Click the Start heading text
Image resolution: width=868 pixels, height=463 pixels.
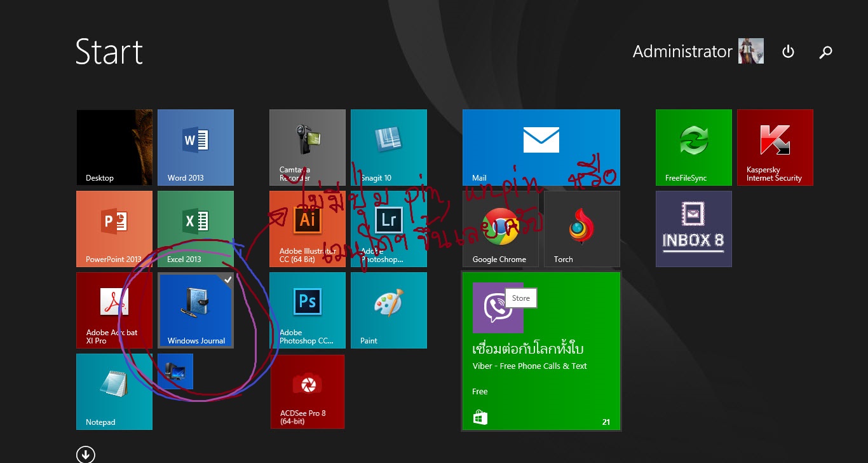click(x=109, y=52)
